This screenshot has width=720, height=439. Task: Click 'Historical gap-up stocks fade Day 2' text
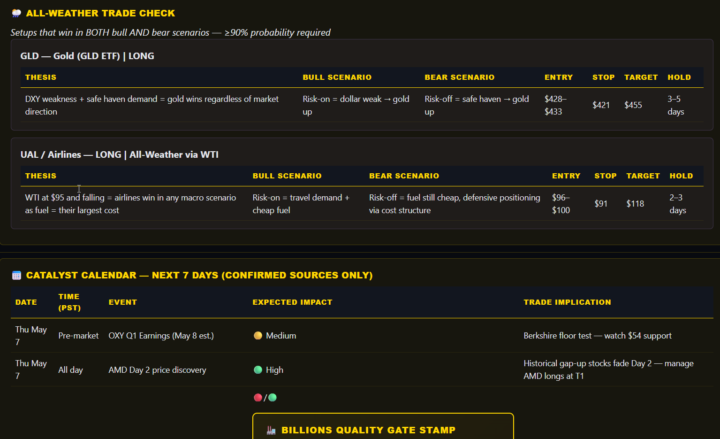tap(608, 370)
